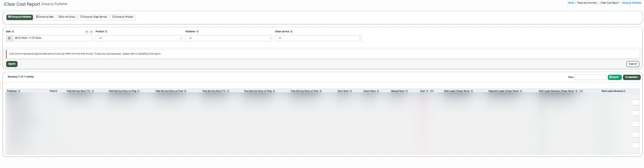Click money icon beside Sold Leads Revenue (iClear Runs)
The height and width of the screenshot is (168, 644).
coord(581,91)
